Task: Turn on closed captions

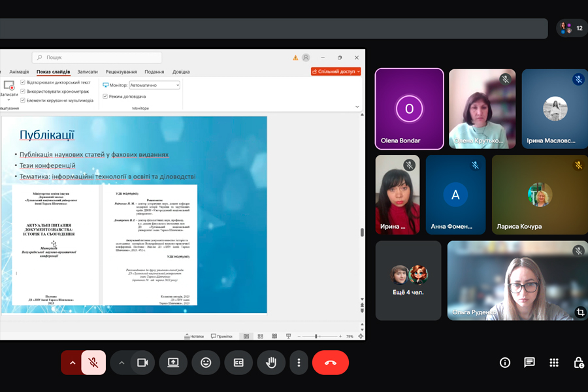Action: [238, 363]
